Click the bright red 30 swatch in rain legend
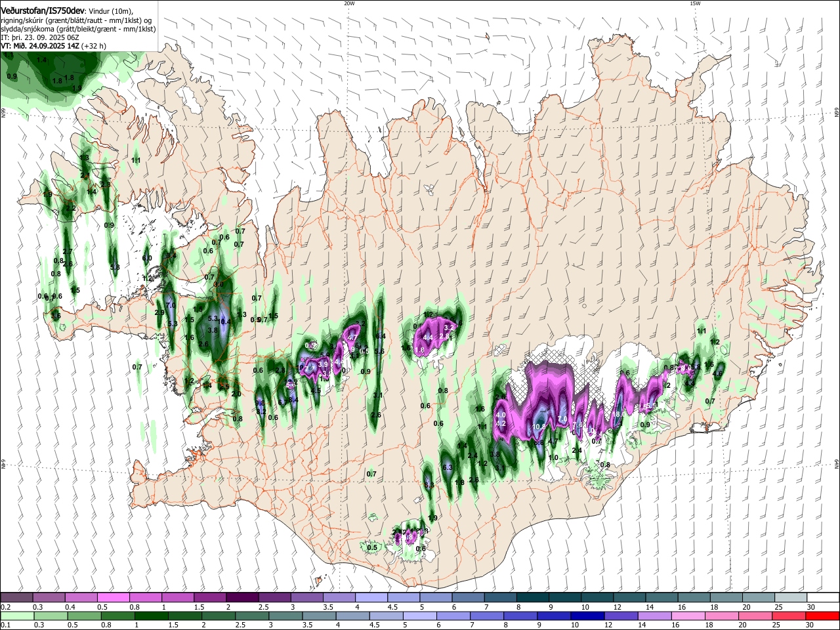The image size is (840, 630). tap(823, 616)
